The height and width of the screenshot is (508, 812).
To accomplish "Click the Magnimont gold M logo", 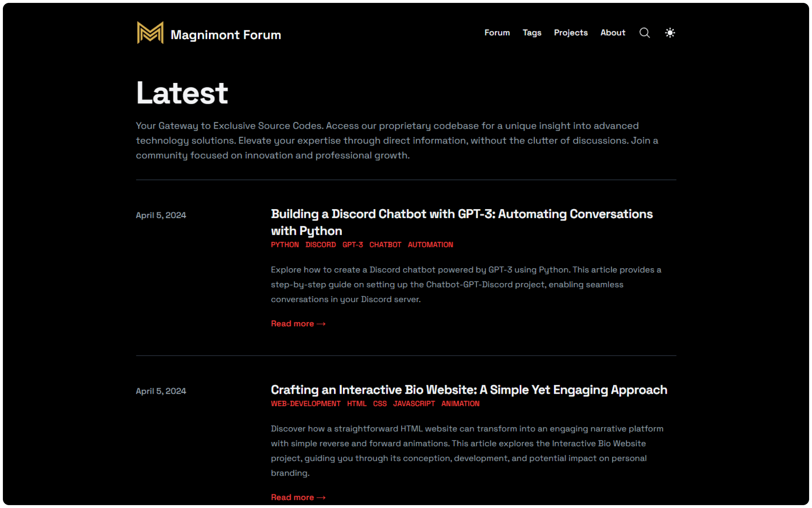I will [150, 33].
